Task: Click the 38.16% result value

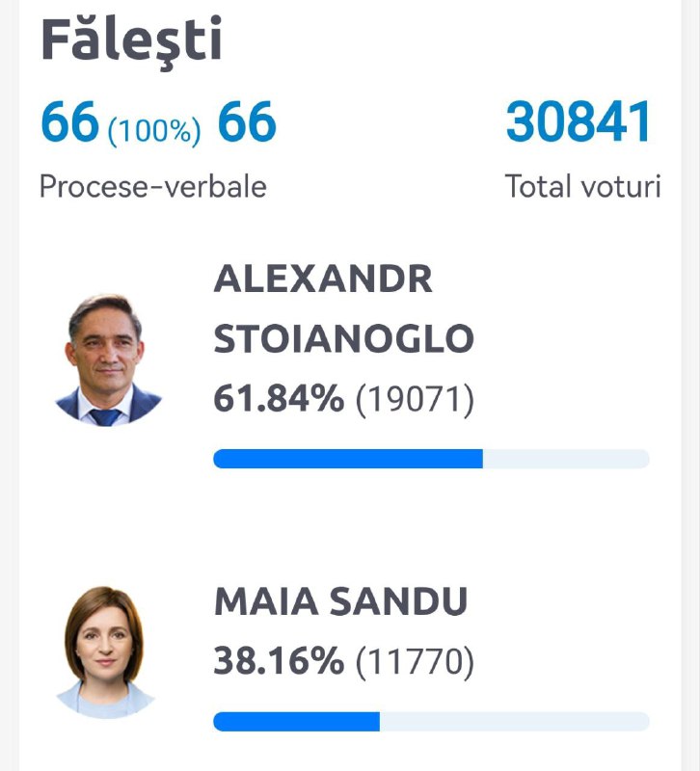Action: [x=279, y=661]
